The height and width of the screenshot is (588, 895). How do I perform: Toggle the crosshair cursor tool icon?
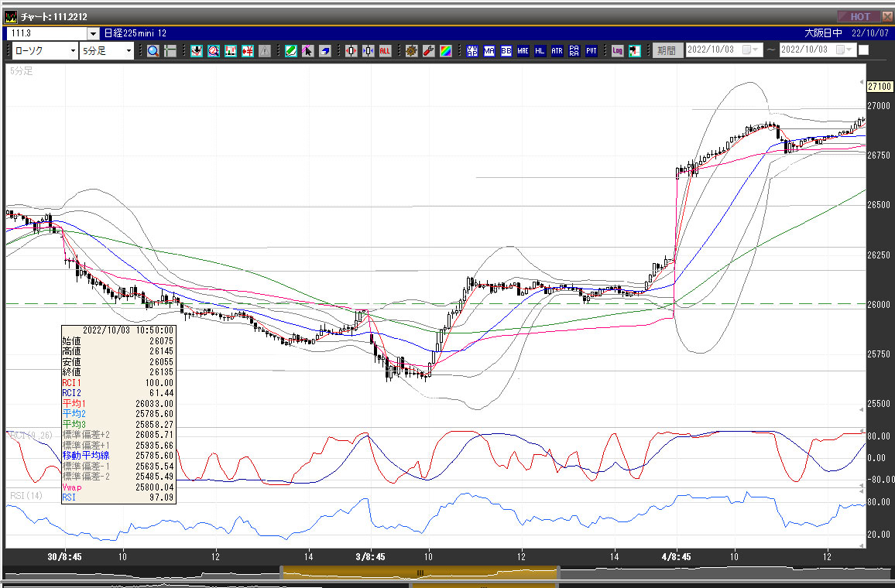point(170,51)
